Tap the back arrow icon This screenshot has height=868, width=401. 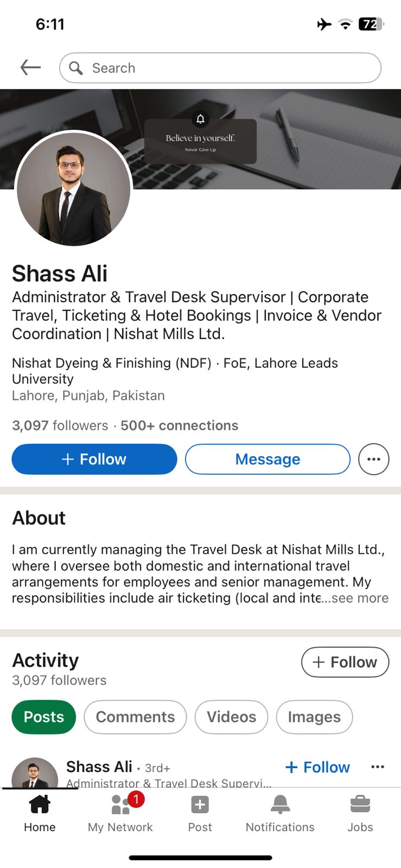pos(30,67)
